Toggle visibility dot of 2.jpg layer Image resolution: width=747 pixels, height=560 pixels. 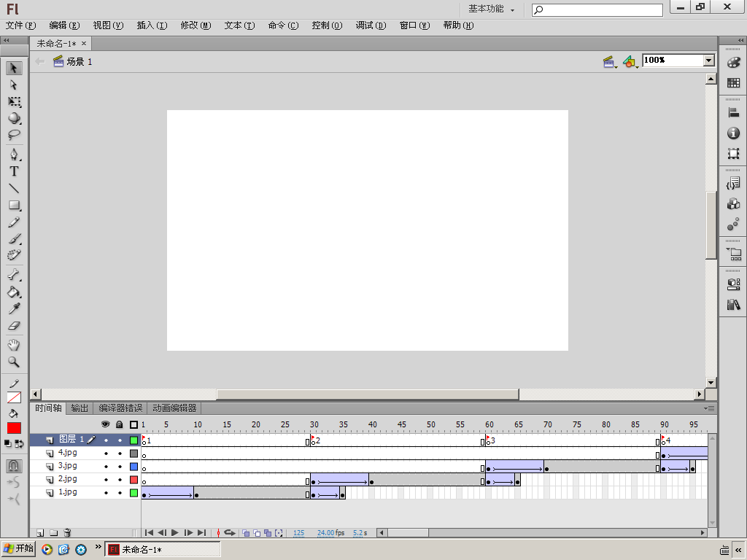(x=107, y=480)
